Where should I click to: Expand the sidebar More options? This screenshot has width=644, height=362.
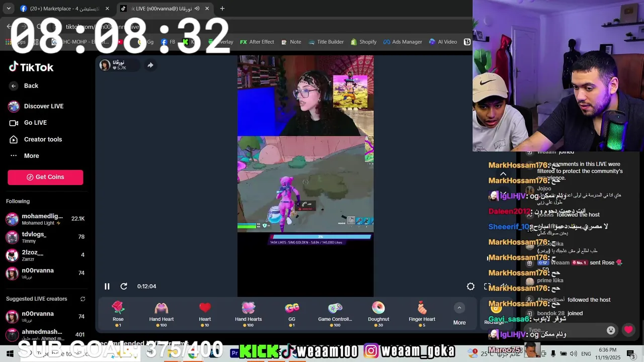coord(24,156)
